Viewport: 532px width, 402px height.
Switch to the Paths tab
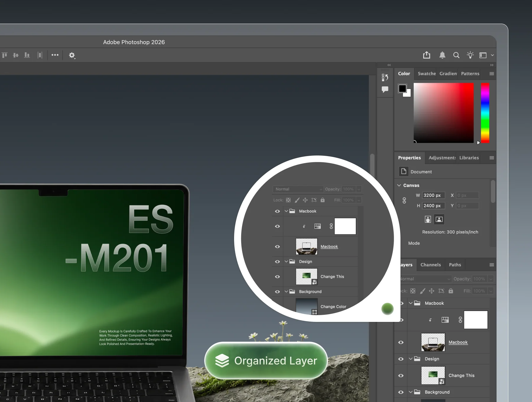(x=455, y=265)
